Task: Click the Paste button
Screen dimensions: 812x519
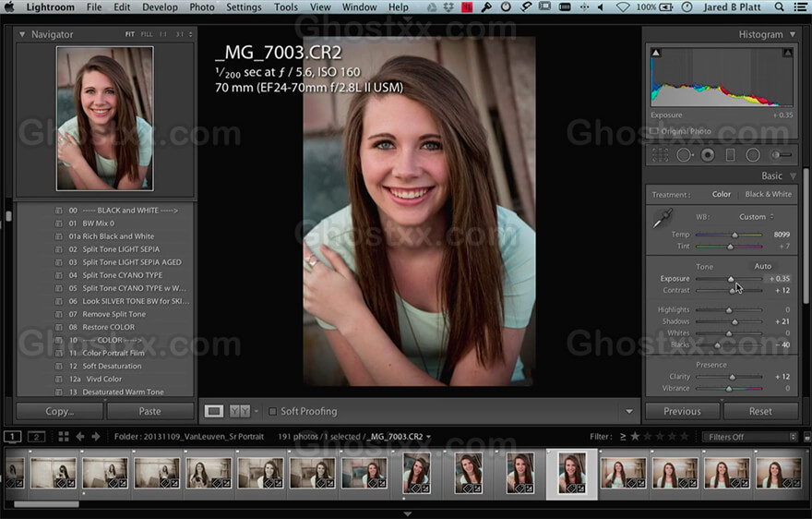Action: tap(149, 411)
